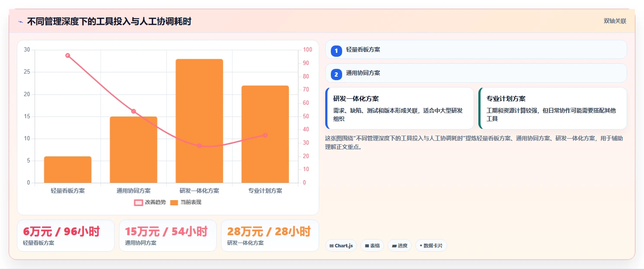644x269 pixels.
Task: Select the number 1 badge for 轻量看板方案
Action: coord(336,51)
